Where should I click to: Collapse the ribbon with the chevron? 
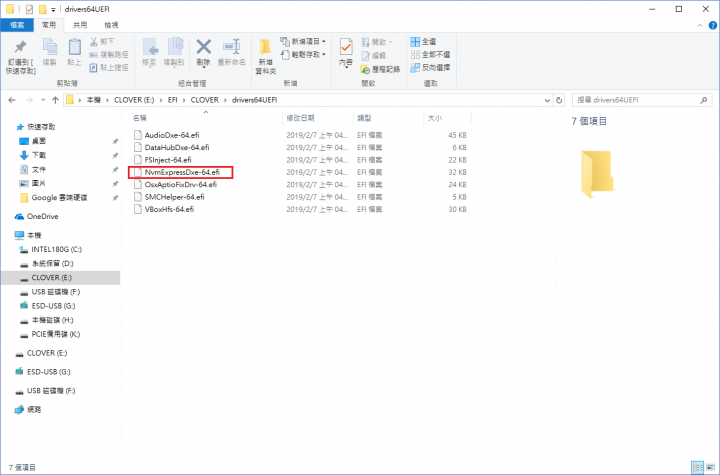point(700,26)
